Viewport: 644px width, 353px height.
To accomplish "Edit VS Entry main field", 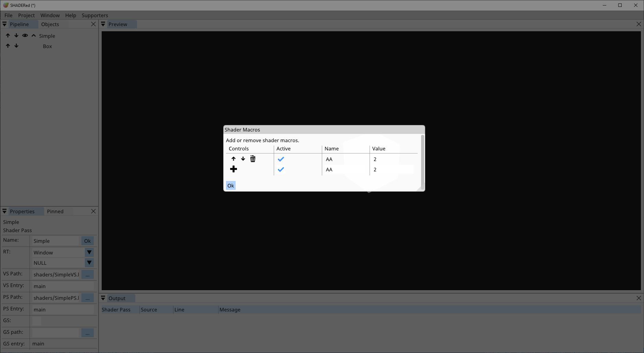I will (63, 286).
